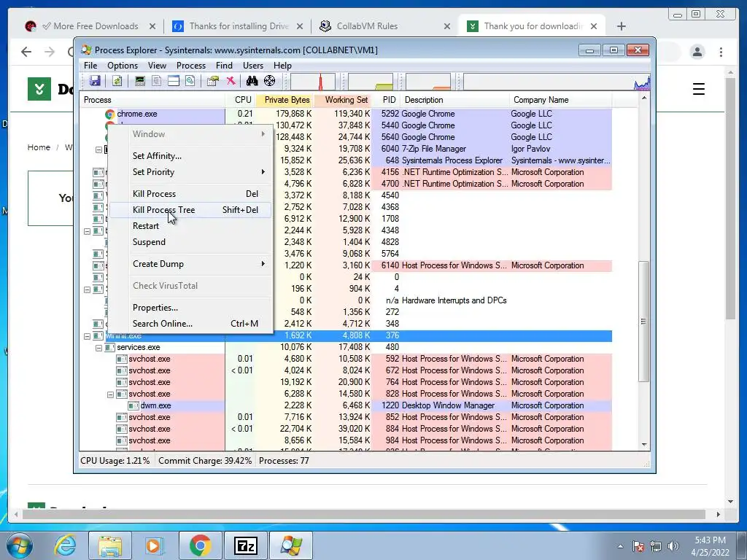Sort by the Private Bytes column header

point(285,100)
